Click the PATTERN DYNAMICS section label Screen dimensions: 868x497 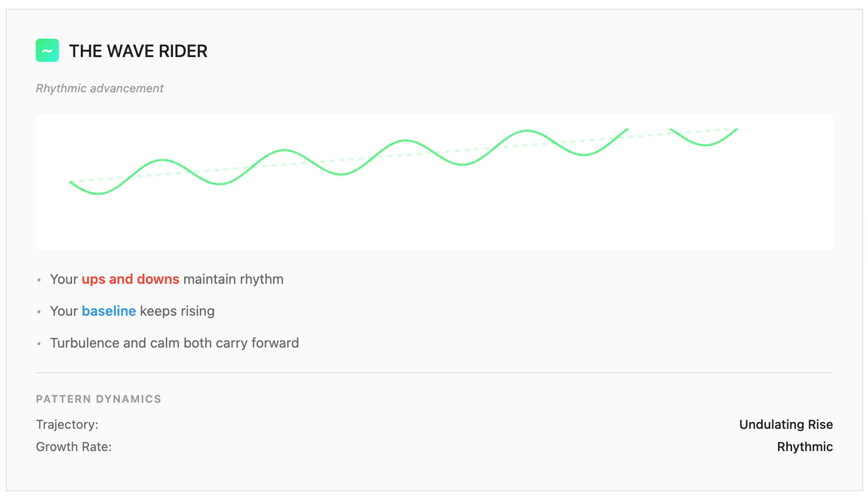[99, 399]
